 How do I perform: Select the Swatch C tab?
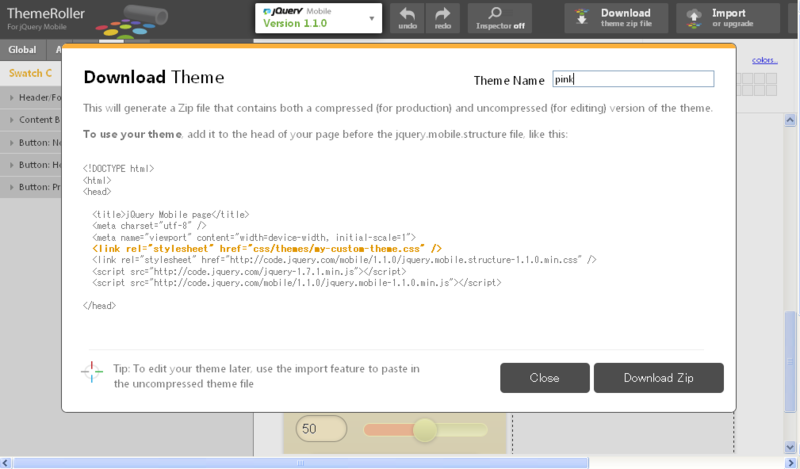pyautogui.click(x=31, y=73)
